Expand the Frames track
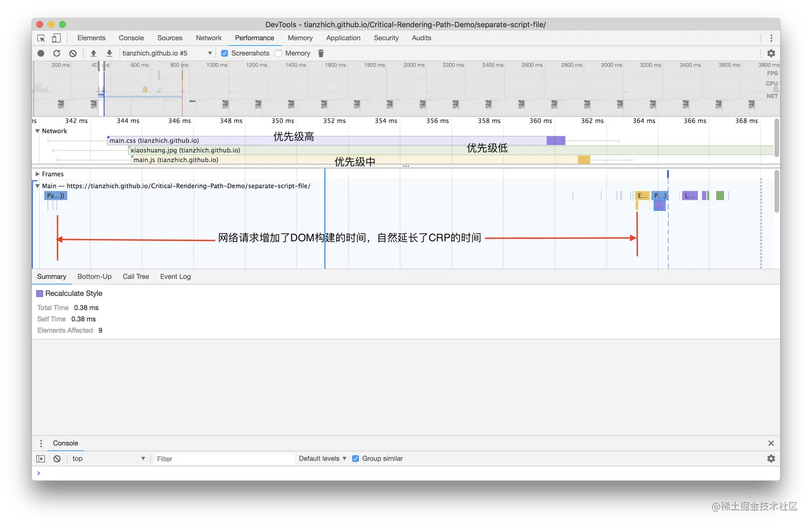Screen dimensions: 812x526 [x=37, y=174]
